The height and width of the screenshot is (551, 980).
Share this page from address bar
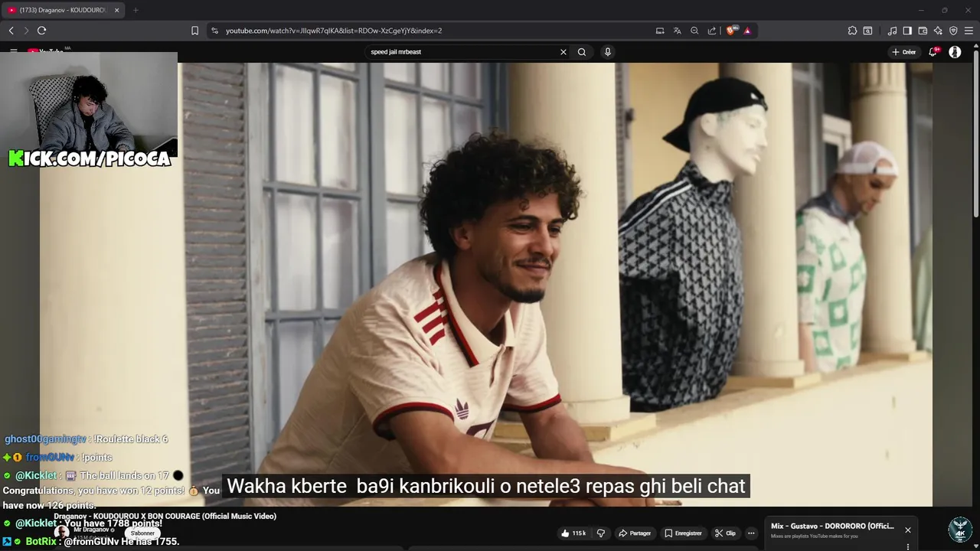[712, 31]
